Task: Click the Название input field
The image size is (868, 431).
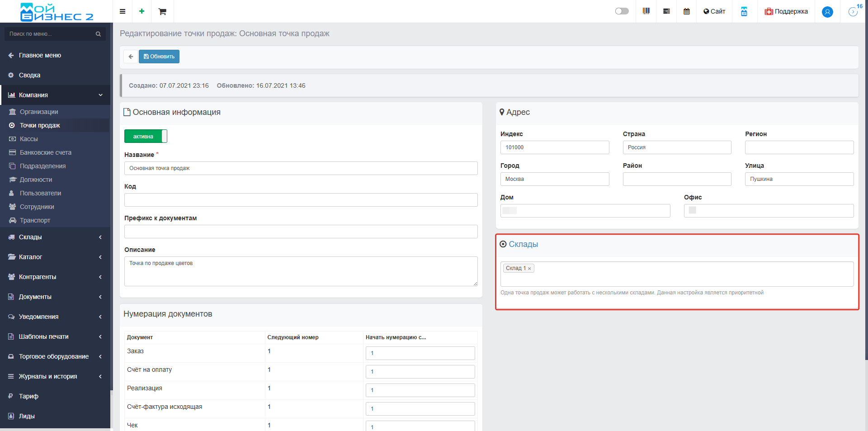Action: (301, 168)
